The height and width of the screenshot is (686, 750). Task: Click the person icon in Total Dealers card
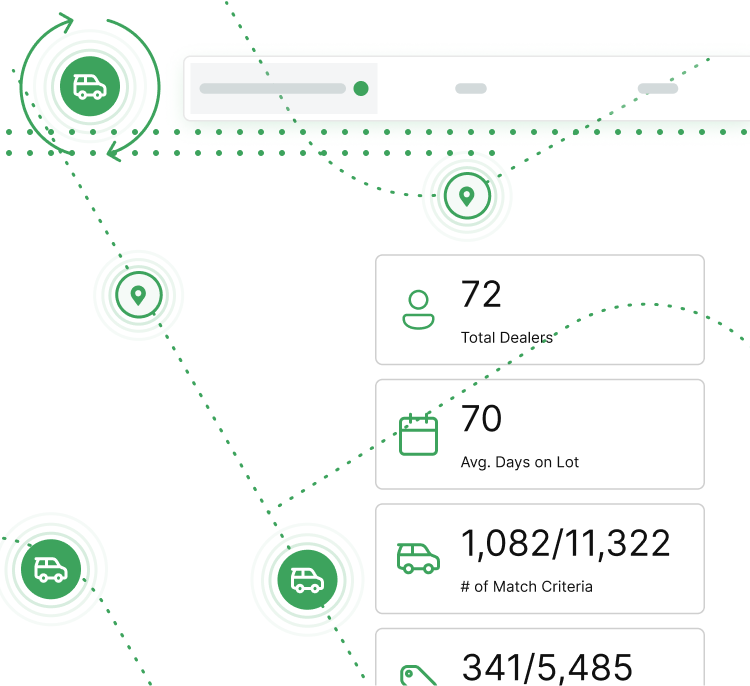pos(418,310)
